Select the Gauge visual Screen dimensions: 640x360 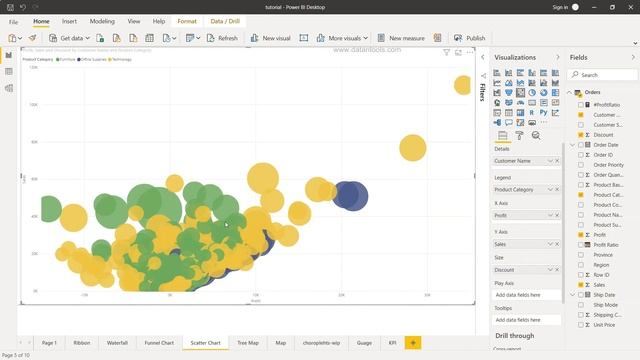520,103
